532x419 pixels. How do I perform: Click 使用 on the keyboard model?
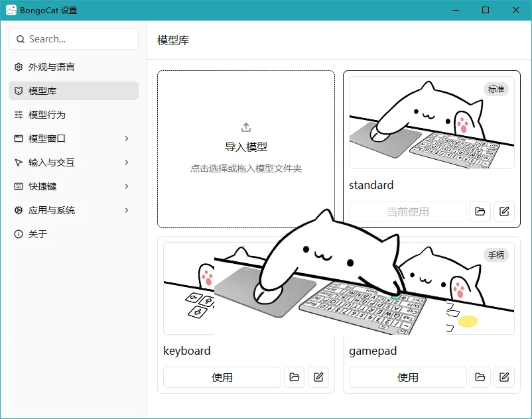(x=222, y=377)
